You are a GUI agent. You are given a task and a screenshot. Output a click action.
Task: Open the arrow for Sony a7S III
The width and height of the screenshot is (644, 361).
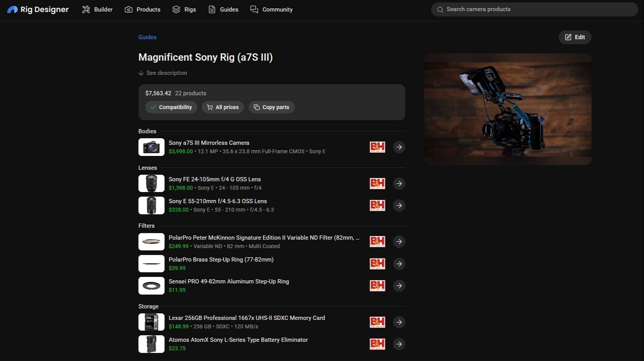pos(399,147)
